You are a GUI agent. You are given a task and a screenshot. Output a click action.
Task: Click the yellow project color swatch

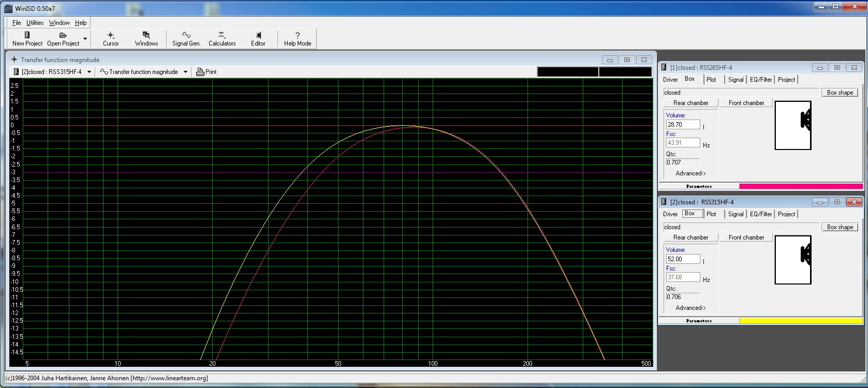pos(801,321)
